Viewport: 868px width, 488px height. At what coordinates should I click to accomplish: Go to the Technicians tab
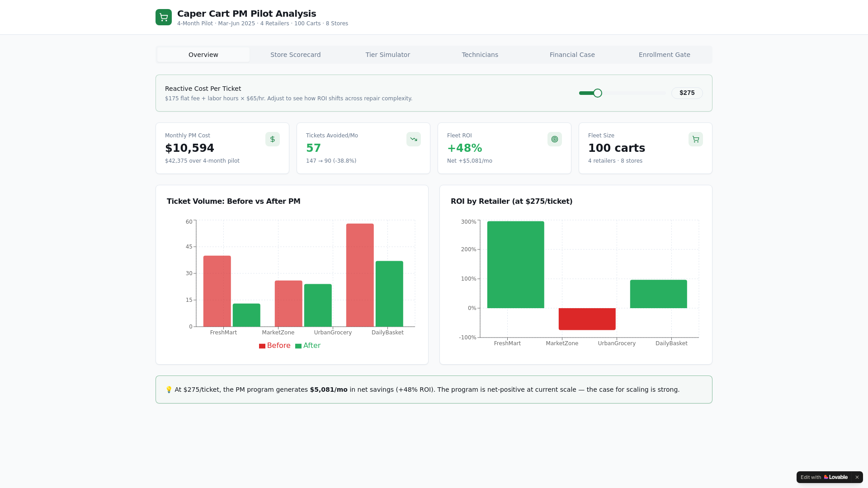480,55
